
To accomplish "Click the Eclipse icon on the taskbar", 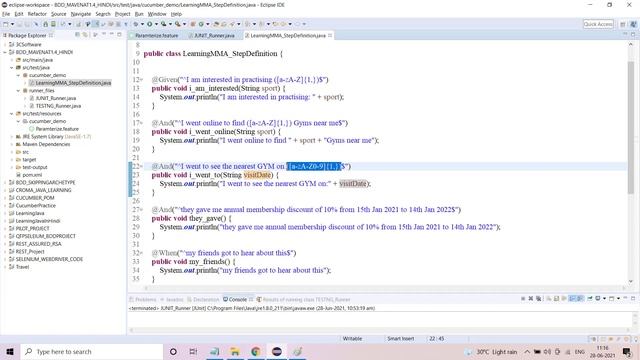I will (x=277, y=351).
